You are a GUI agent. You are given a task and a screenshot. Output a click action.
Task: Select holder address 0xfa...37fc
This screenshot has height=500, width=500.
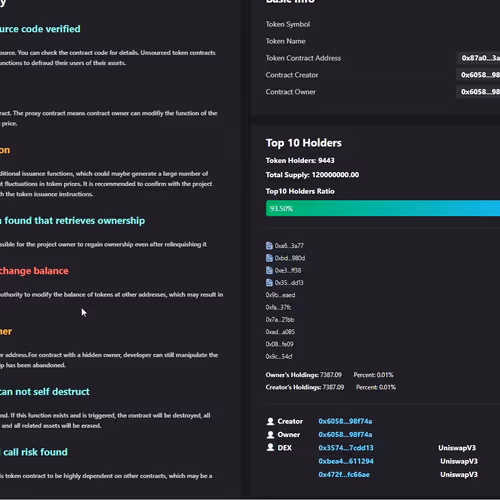coord(278,307)
